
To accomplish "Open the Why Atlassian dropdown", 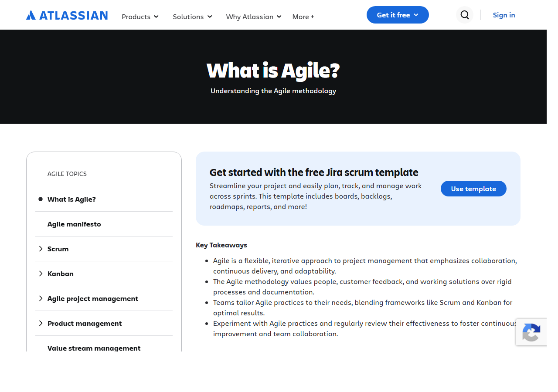I will click(x=254, y=17).
